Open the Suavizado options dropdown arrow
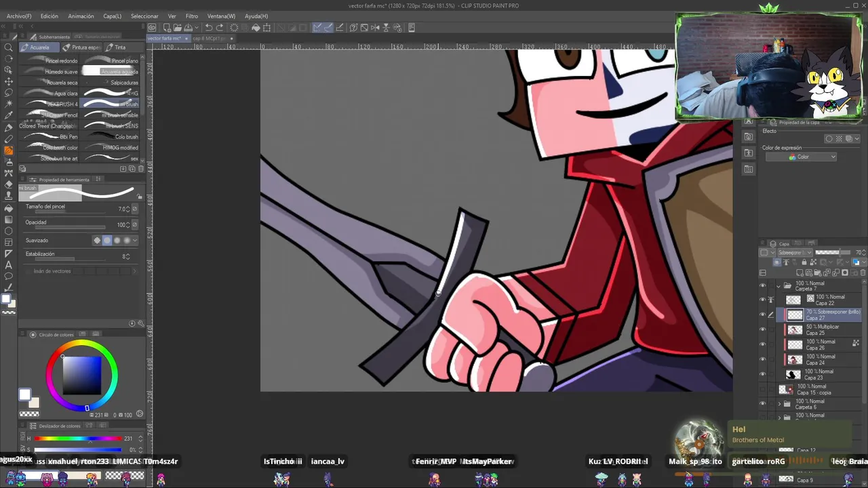 (x=135, y=240)
